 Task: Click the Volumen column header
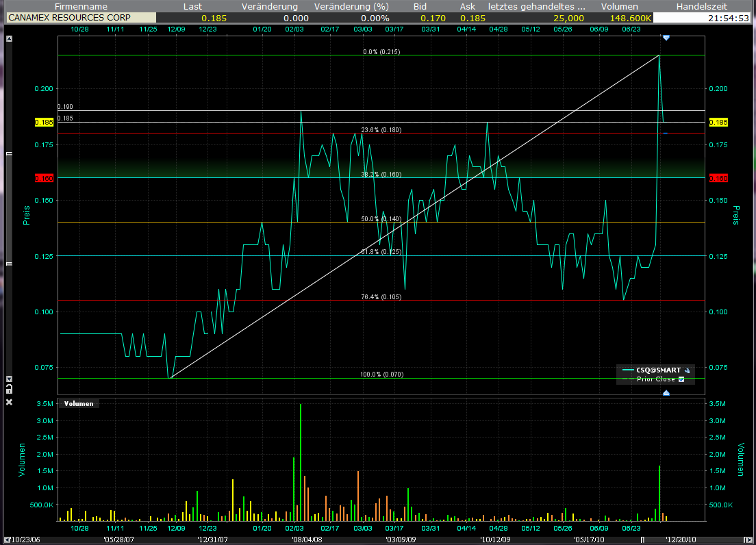(x=620, y=6)
